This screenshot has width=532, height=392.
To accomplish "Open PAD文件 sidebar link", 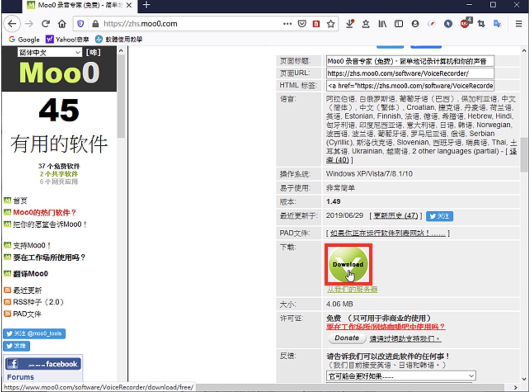I will 27,314.
